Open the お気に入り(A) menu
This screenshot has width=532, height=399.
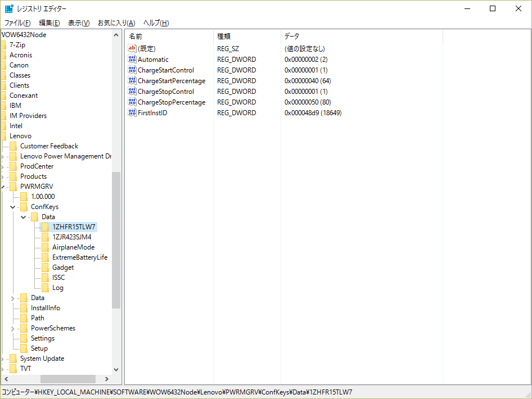click(x=116, y=22)
